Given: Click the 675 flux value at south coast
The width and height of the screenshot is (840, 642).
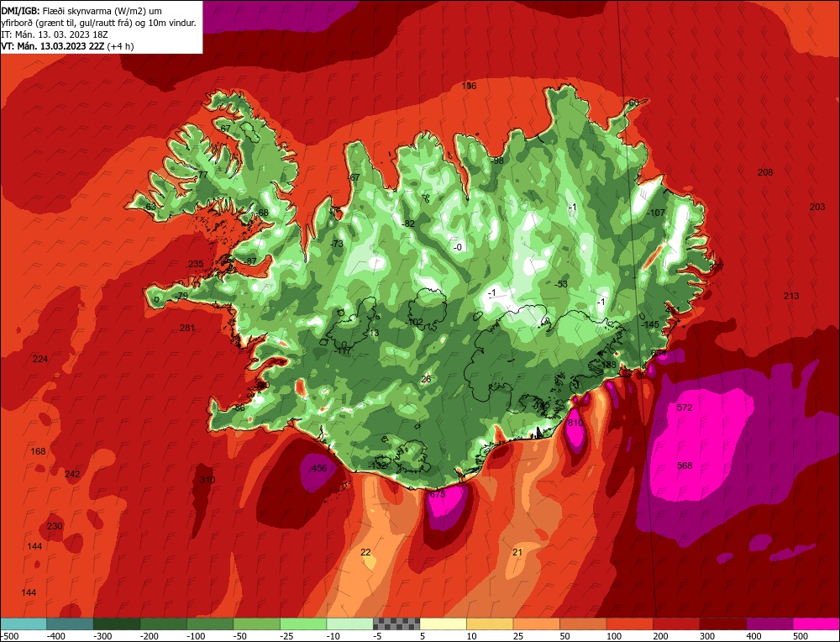Looking at the screenshot, I should pos(438,494).
